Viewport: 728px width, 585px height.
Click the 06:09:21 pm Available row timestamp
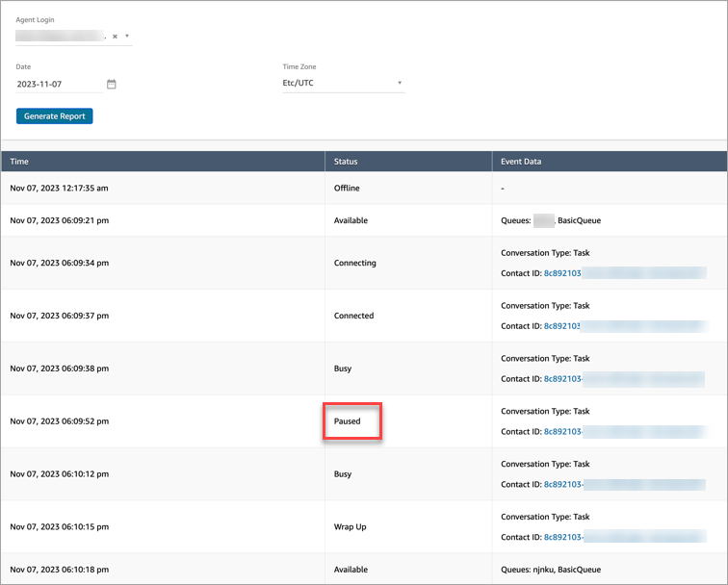coord(58,220)
